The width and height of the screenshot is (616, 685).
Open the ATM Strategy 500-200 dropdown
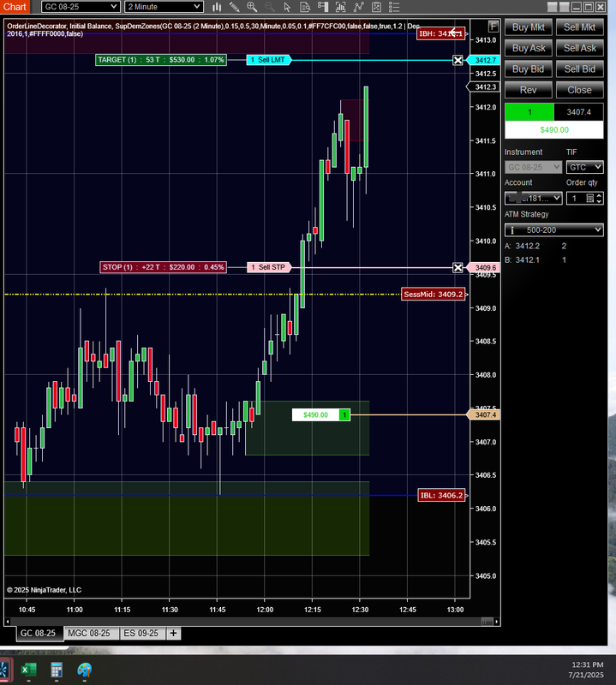[554, 230]
